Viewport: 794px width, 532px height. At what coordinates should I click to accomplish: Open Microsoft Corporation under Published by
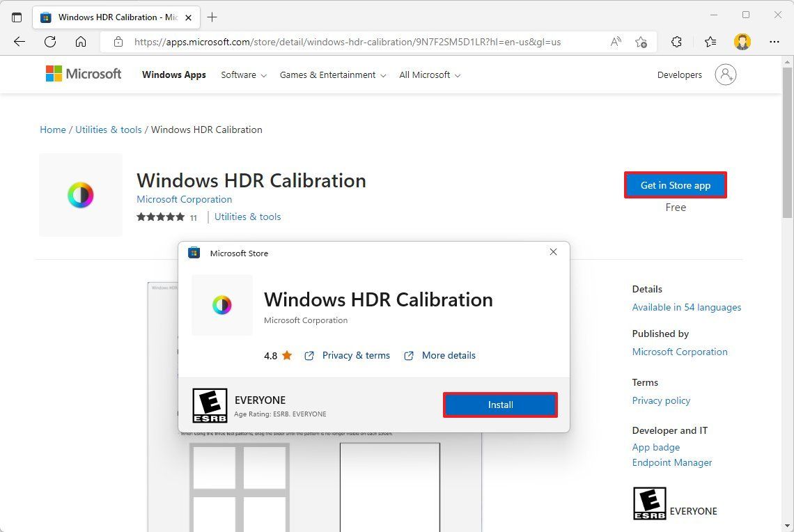680,352
